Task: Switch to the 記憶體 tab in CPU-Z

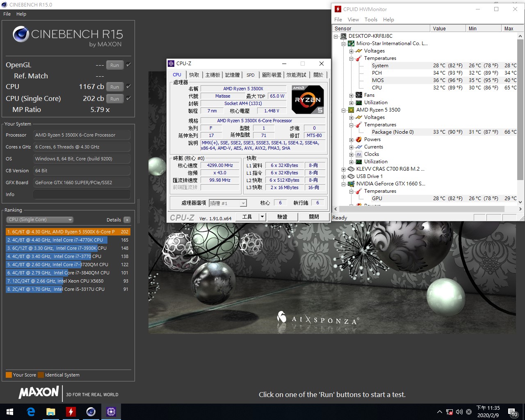Action: click(x=233, y=75)
